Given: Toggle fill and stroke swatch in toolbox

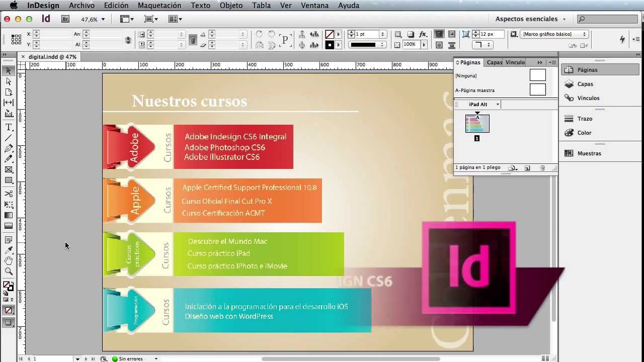Looking at the screenshot, I should (x=8, y=286).
